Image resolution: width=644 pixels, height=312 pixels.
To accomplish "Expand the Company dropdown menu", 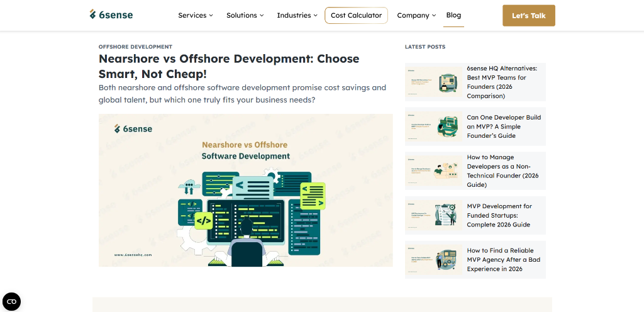I will coord(416,15).
